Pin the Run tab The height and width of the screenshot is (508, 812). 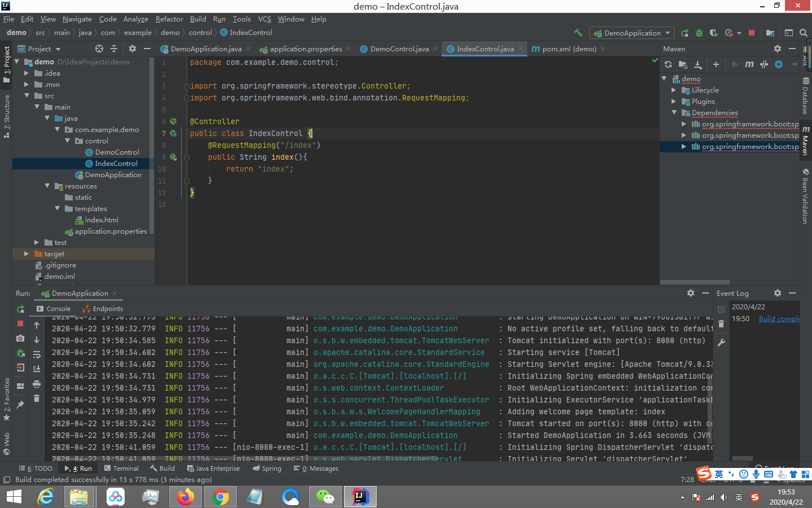tap(20, 404)
